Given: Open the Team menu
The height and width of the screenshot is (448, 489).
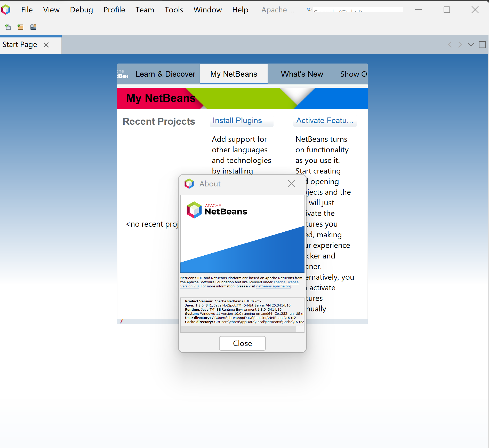Looking at the screenshot, I should pos(145,10).
